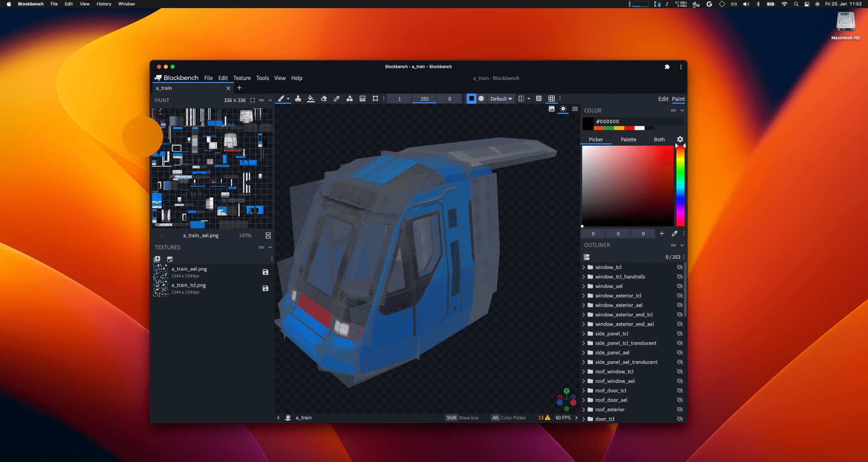
Task: Select the Fill tool
Action: point(311,98)
